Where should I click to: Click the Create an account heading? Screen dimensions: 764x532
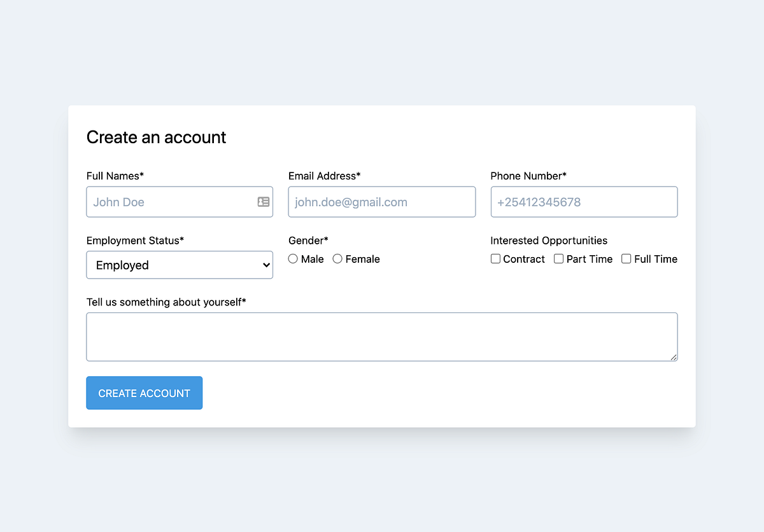click(x=156, y=137)
